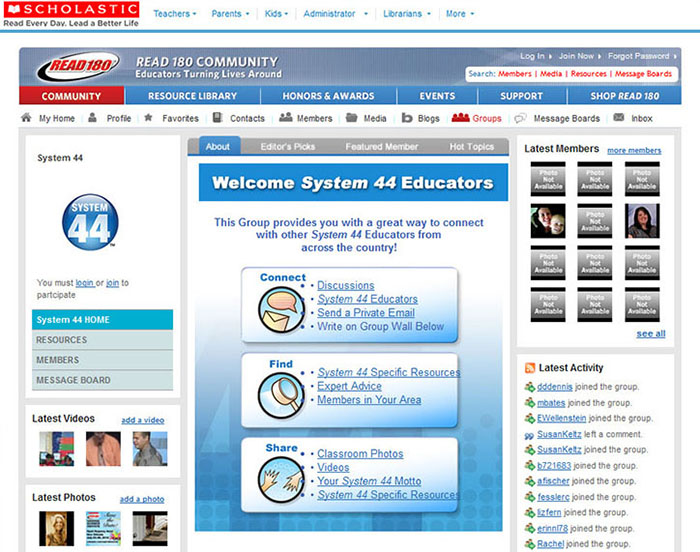This screenshot has height=552, width=700.
Task: Open the Events tab
Action: (438, 96)
